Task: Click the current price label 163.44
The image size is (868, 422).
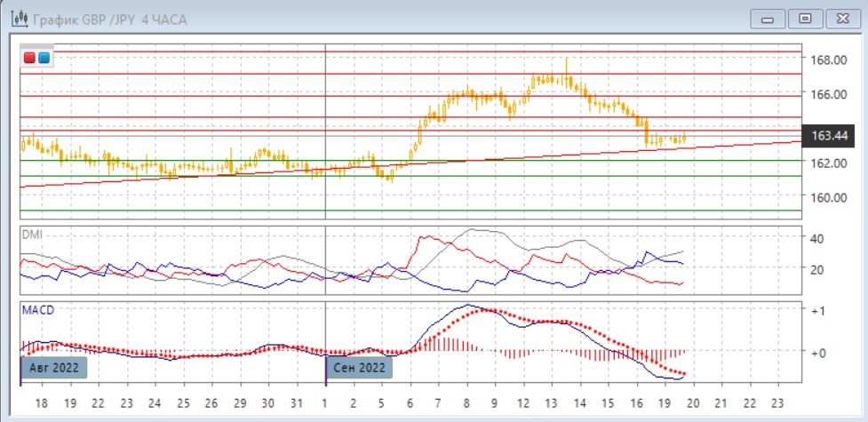Action: tap(830, 135)
